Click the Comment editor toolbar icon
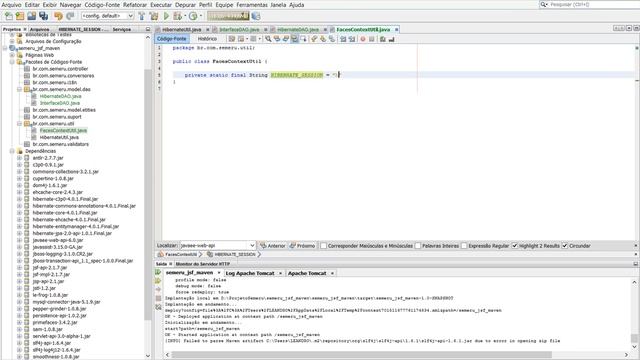Viewport: 640px width, 360px height. 382,39
